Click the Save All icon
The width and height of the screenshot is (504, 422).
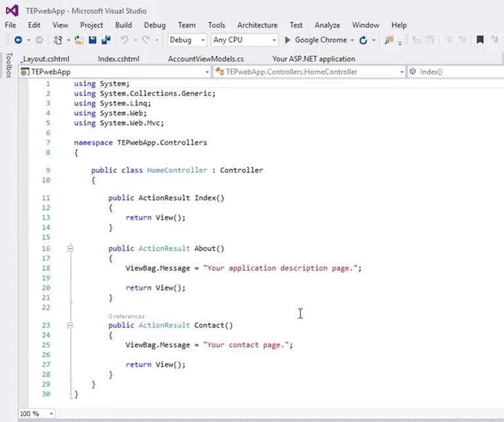(x=105, y=40)
